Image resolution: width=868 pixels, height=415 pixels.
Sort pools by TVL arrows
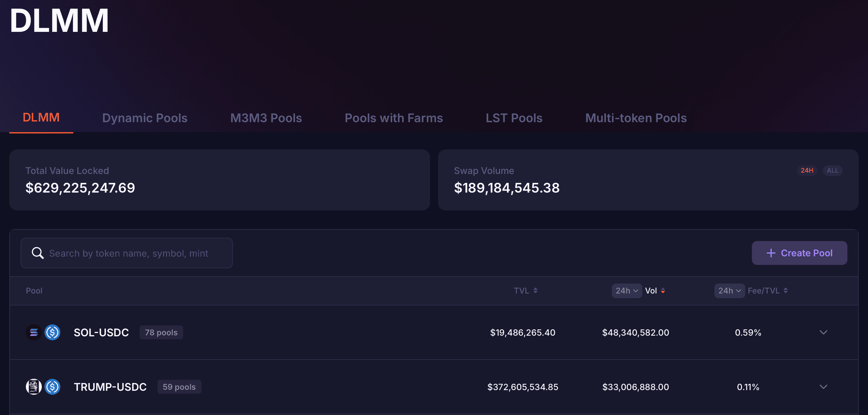pyautogui.click(x=536, y=290)
